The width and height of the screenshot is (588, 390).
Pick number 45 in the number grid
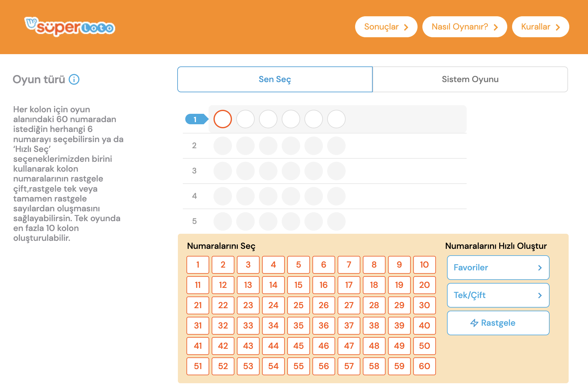click(x=299, y=346)
